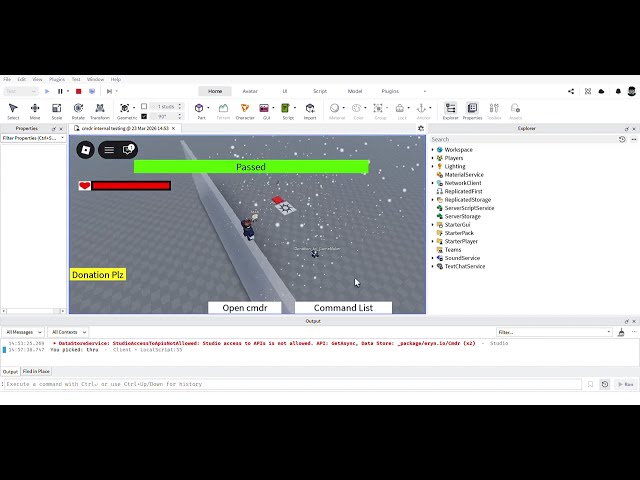Toggle the rotate snapping degrees checkbox
640x480 pixels.
tap(144, 116)
